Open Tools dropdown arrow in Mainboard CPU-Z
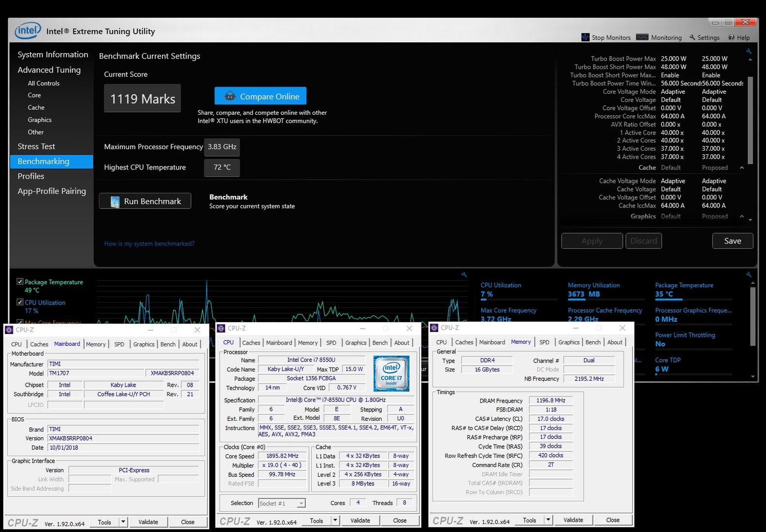 123,522
